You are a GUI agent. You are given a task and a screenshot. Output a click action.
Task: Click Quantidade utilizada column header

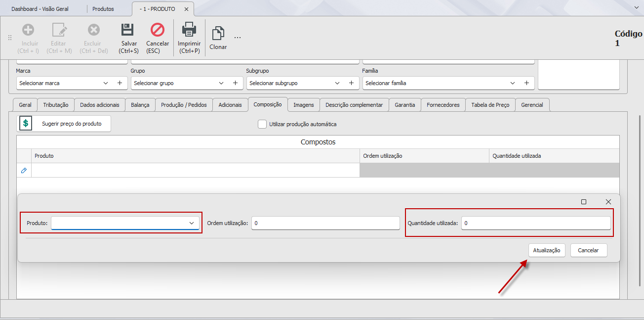[554, 156]
